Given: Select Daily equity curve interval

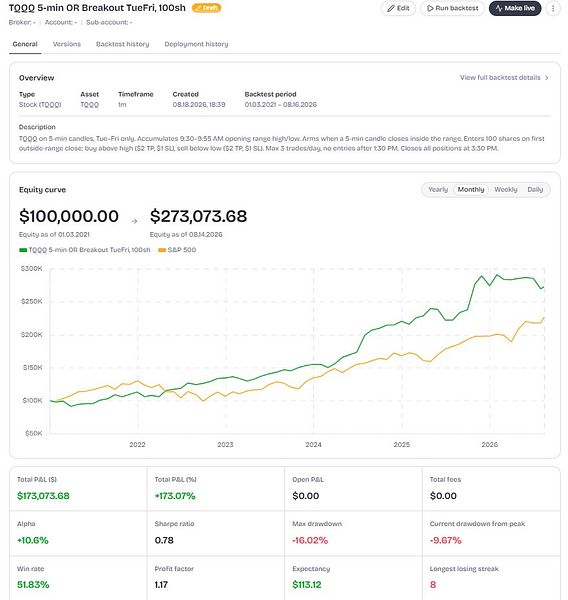Looking at the screenshot, I should coord(535,189).
